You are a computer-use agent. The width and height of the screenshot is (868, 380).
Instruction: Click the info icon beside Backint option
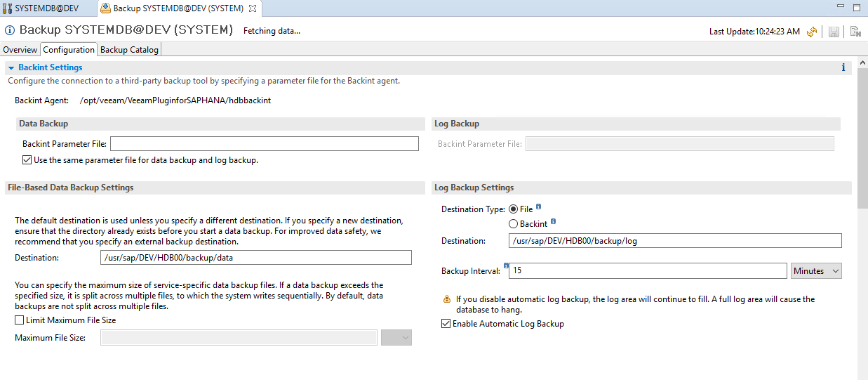[x=553, y=222]
